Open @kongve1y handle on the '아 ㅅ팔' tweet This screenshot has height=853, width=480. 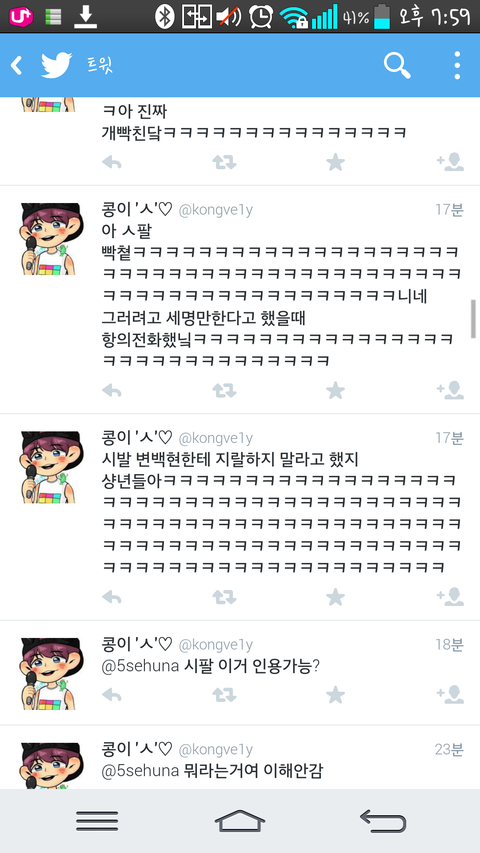tap(216, 210)
